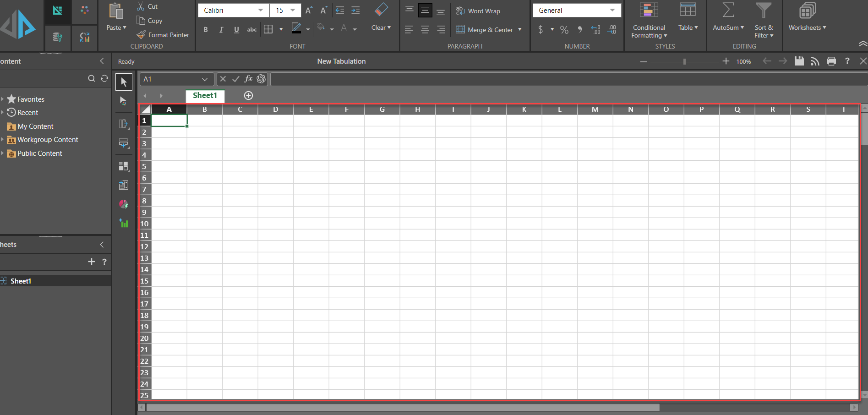This screenshot has height=415, width=868.
Task: Click the Merge & Center button
Action: 485,30
